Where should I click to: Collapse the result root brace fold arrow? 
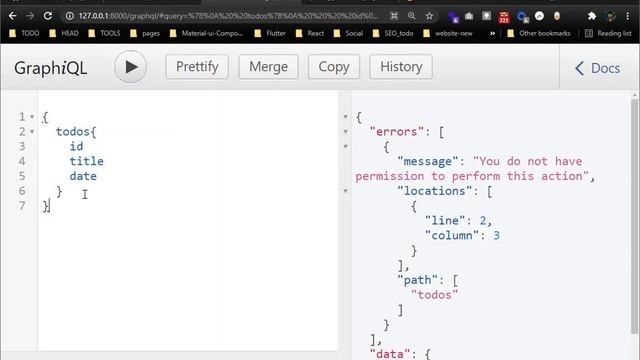345,117
